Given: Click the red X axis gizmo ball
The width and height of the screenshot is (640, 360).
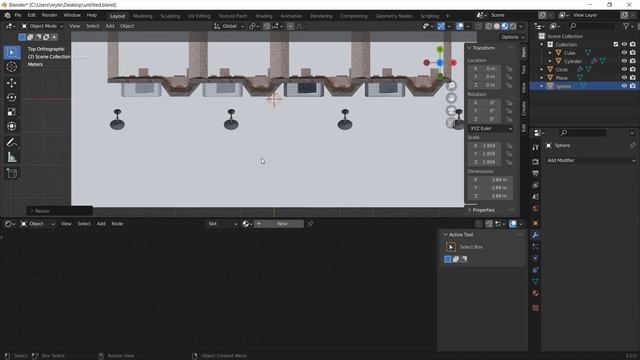Looking at the screenshot, I should pyautogui.click(x=453, y=62).
